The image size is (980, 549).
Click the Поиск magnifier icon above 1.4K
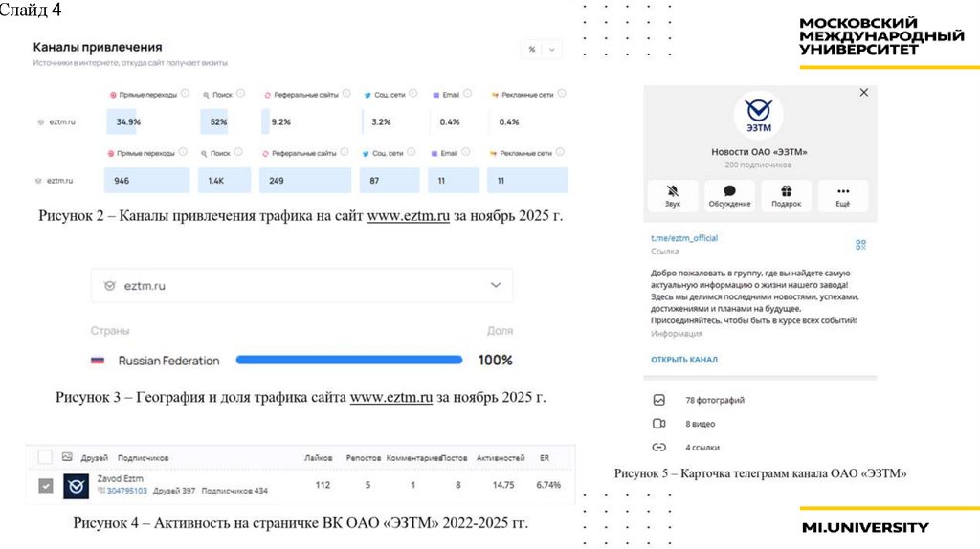(204, 154)
